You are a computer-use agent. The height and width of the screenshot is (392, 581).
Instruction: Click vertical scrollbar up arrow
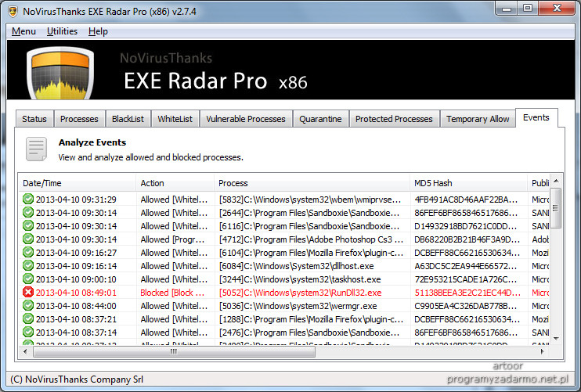point(556,181)
